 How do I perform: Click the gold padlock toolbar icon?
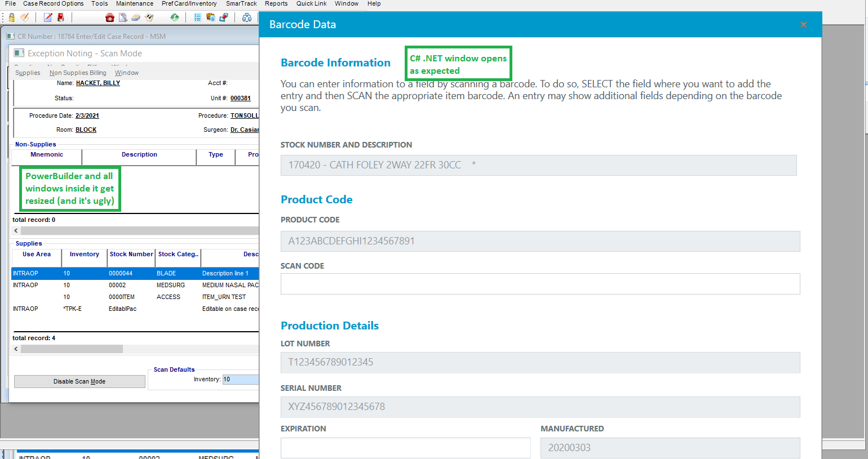(x=11, y=17)
